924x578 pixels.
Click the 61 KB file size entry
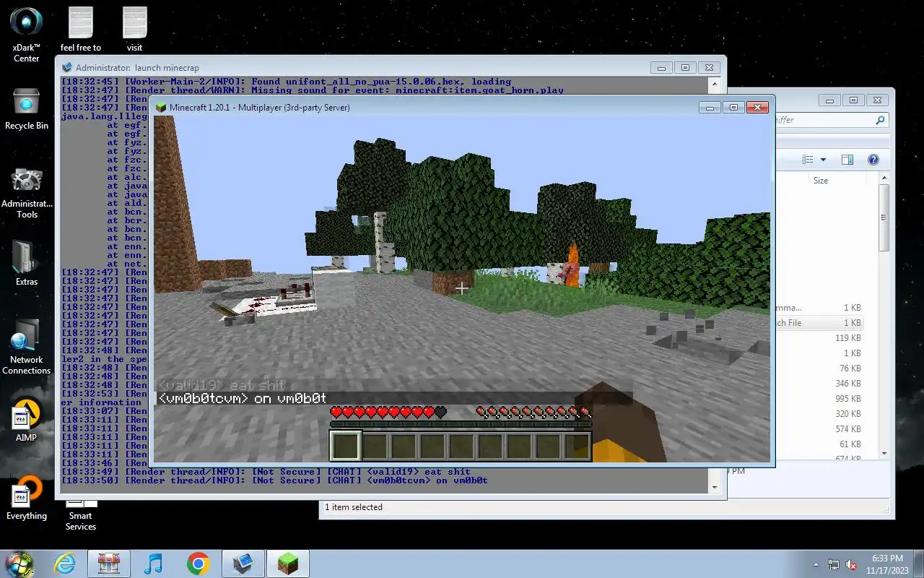coord(850,444)
